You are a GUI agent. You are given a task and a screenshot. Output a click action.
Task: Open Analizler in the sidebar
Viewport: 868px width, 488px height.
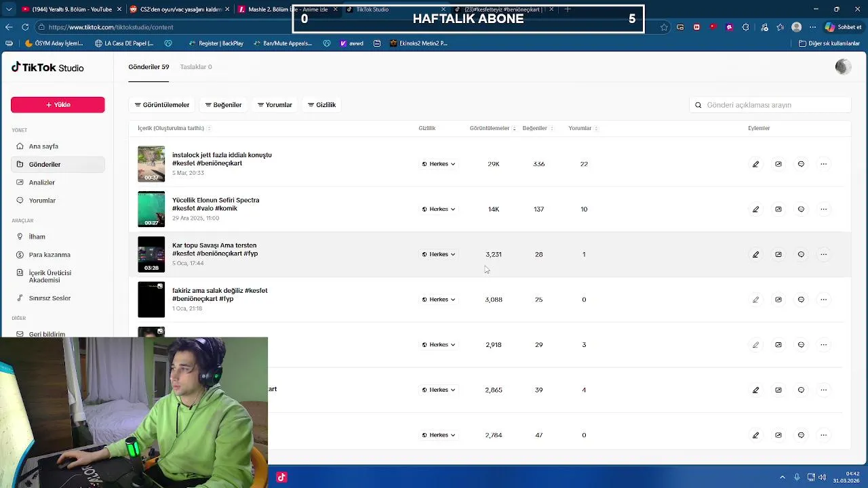click(x=58, y=182)
